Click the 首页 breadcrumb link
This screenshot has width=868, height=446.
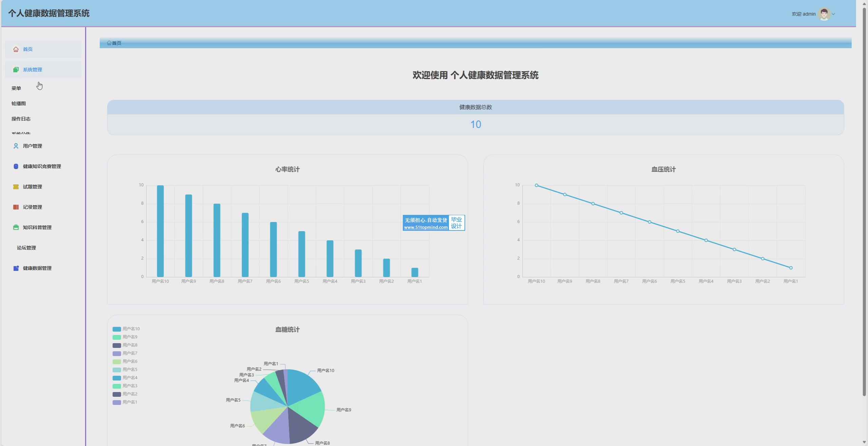pos(116,43)
